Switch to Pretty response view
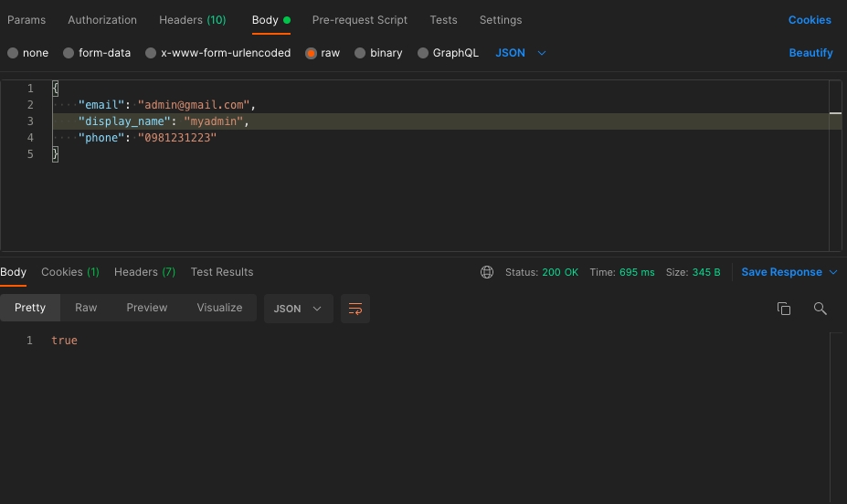Viewport: 847px width, 504px height. [30, 308]
